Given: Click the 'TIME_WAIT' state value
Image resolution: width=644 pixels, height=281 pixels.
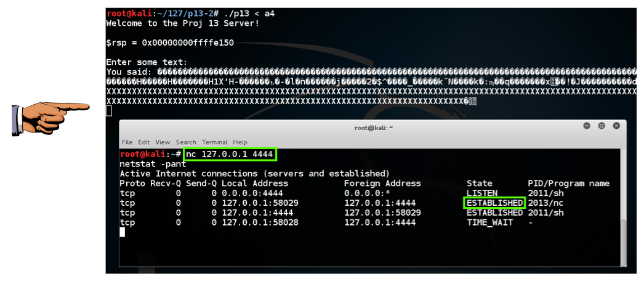Looking at the screenshot, I should [x=489, y=222].
